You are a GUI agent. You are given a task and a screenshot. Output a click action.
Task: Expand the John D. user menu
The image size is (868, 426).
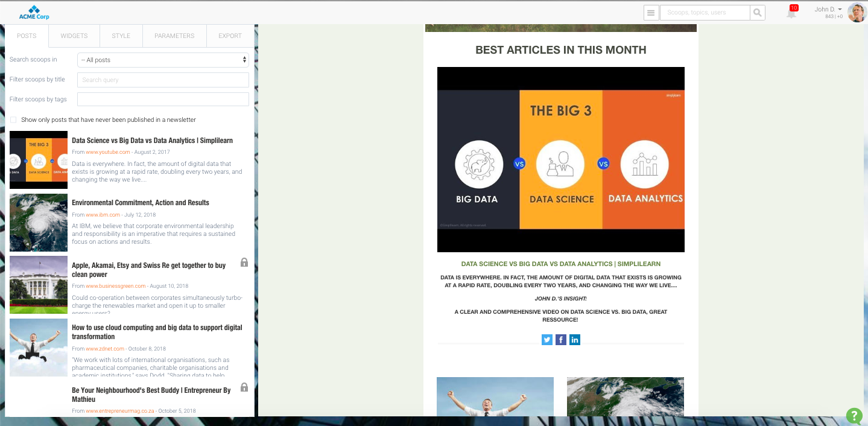click(x=828, y=9)
